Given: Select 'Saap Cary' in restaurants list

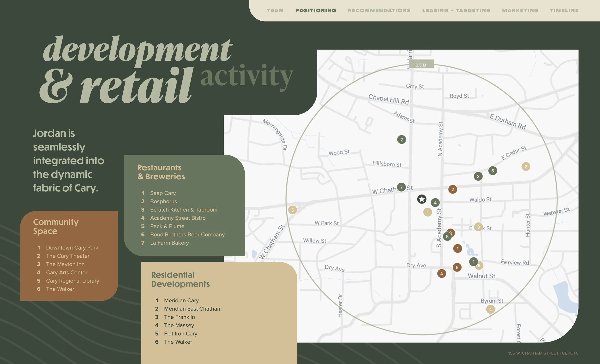Looking at the screenshot, I should click(x=163, y=193).
